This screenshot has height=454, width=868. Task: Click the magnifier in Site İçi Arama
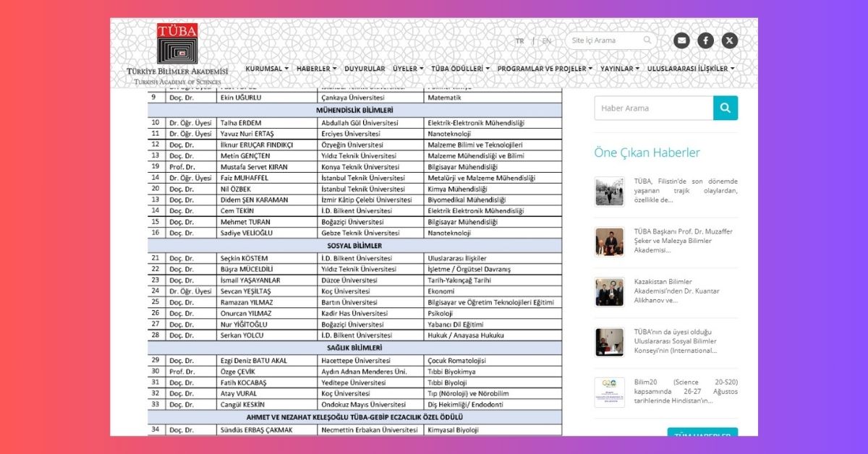(x=647, y=40)
